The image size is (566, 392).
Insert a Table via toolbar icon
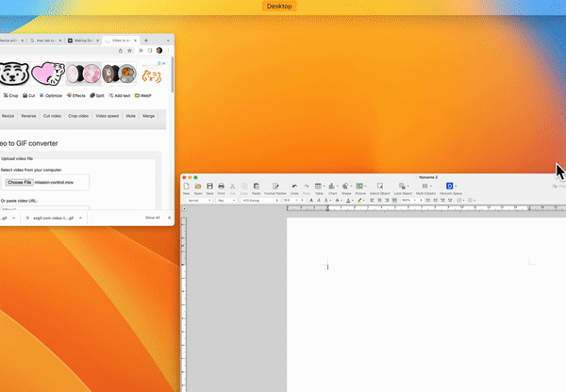318,186
